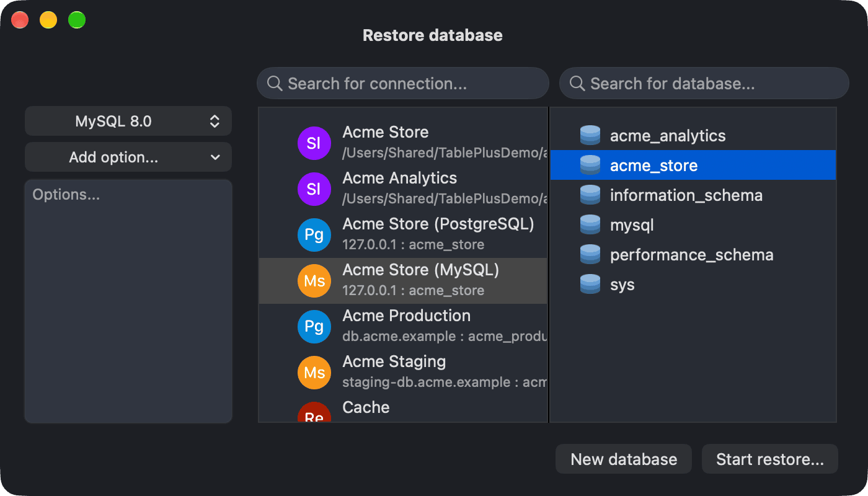Click the database icon next to performance_schema
Screen dimensions: 868x496
pos(590,255)
